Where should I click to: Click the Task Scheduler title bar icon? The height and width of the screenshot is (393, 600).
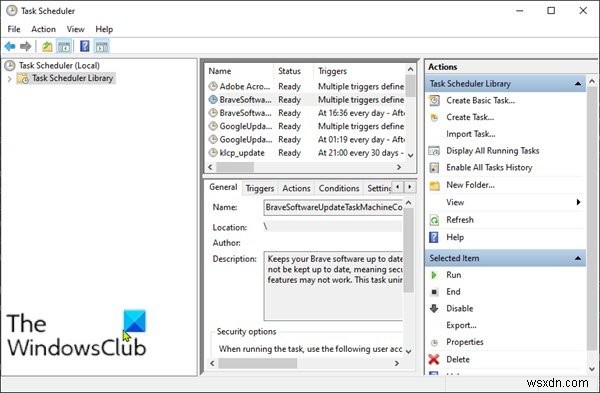click(x=12, y=11)
